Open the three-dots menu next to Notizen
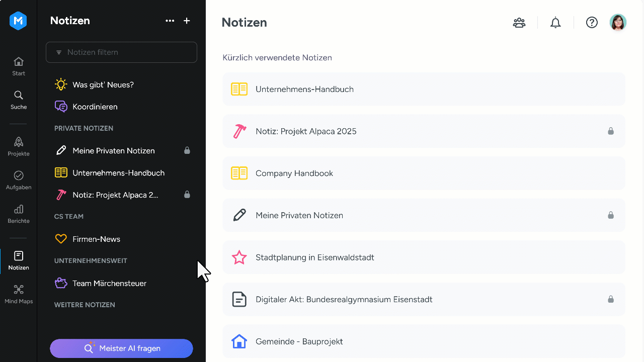The width and height of the screenshot is (644, 362). click(170, 21)
